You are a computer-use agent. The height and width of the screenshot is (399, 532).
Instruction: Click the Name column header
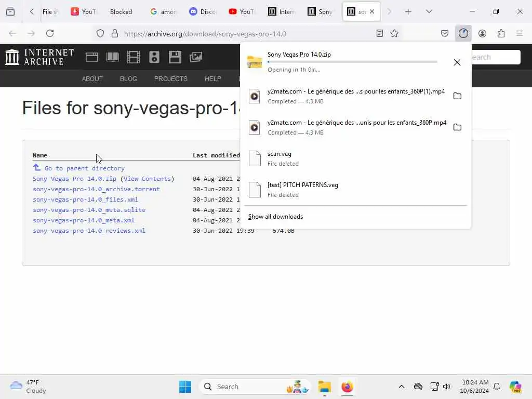(x=39, y=155)
